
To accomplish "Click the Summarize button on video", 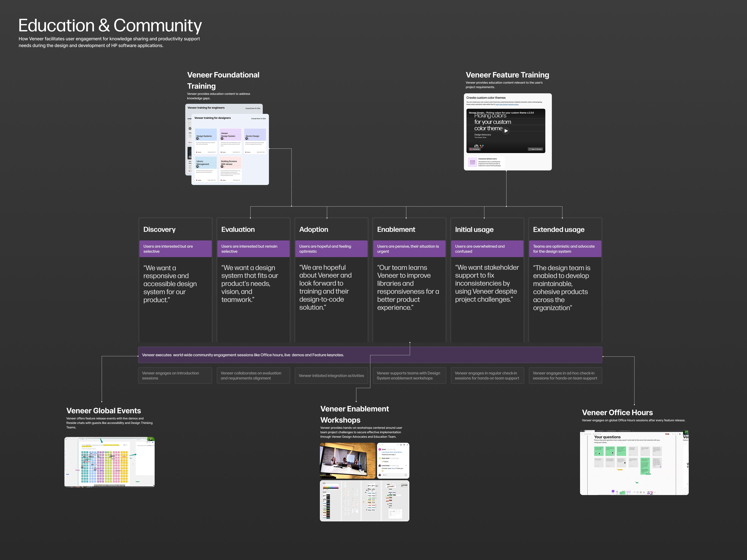I will [475, 149].
